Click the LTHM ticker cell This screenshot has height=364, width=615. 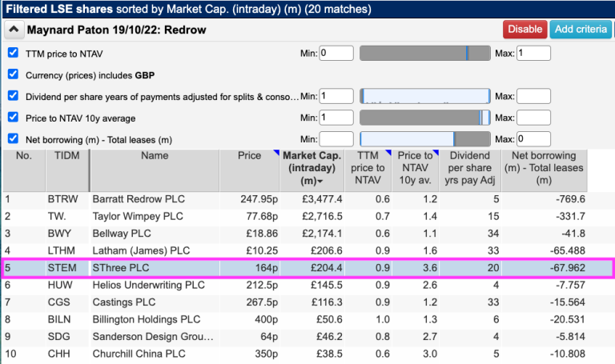click(61, 250)
